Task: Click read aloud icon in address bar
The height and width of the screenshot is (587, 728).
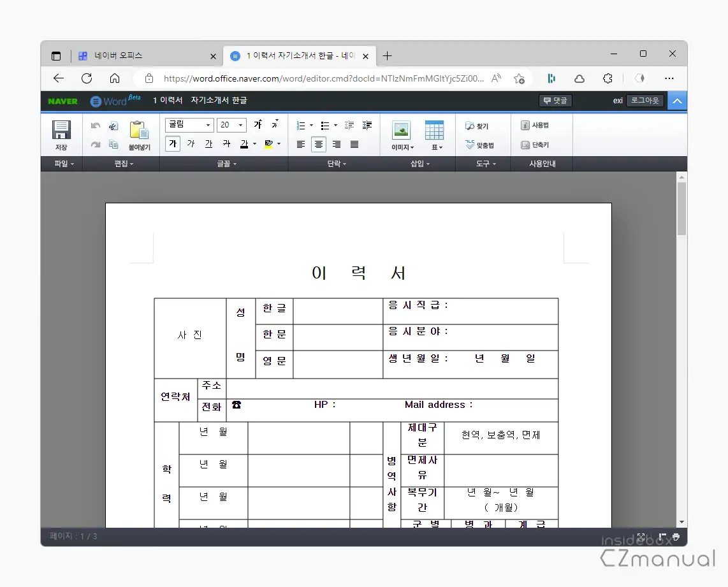Action: (x=497, y=78)
